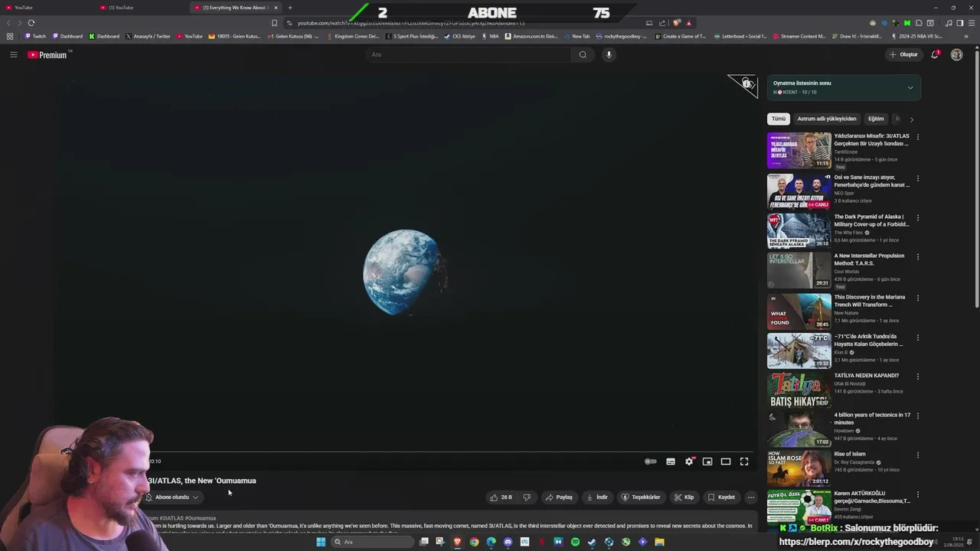
Task: Switch to the miniplayer view
Action: pos(707,461)
